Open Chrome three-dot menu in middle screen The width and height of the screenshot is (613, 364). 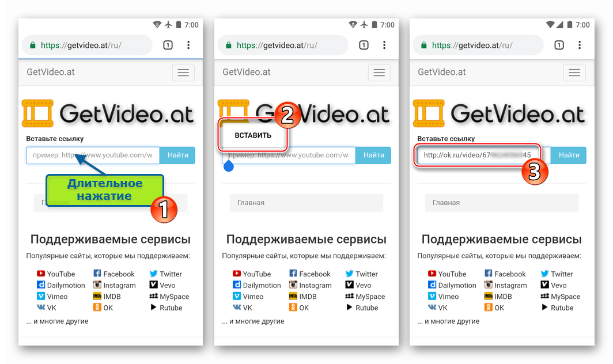click(x=384, y=45)
